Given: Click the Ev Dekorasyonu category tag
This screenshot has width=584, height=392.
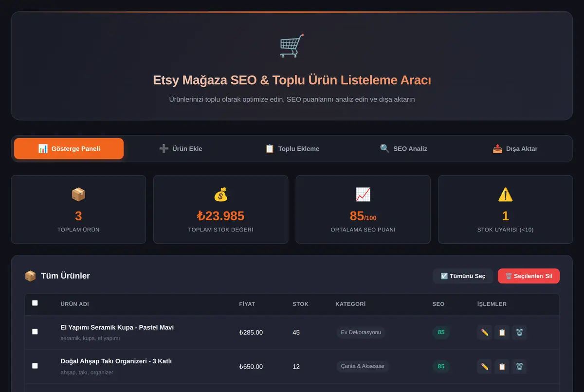Looking at the screenshot, I should pos(361,332).
